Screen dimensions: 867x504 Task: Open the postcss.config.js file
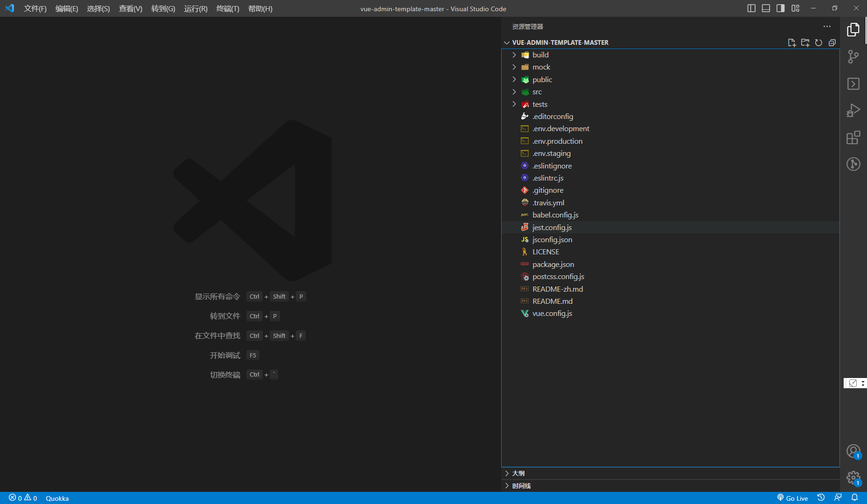pyautogui.click(x=671, y=277)
